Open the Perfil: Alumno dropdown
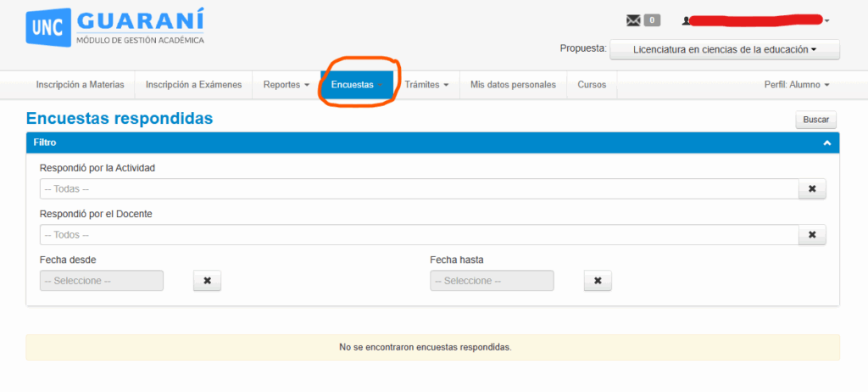This screenshot has width=868, height=392. pyautogui.click(x=796, y=85)
